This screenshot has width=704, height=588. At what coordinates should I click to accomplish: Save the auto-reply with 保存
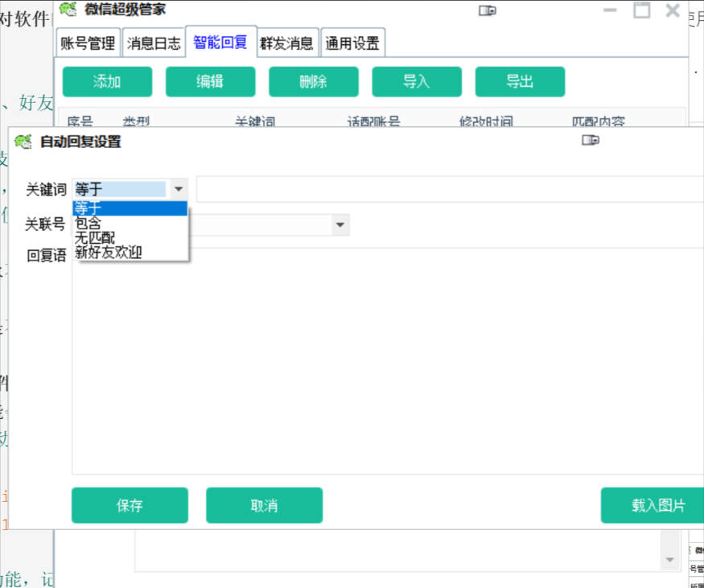[130, 505]
